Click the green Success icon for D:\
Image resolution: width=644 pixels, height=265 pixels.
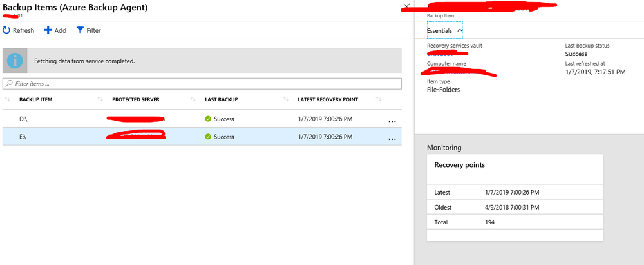pos(208,119)
